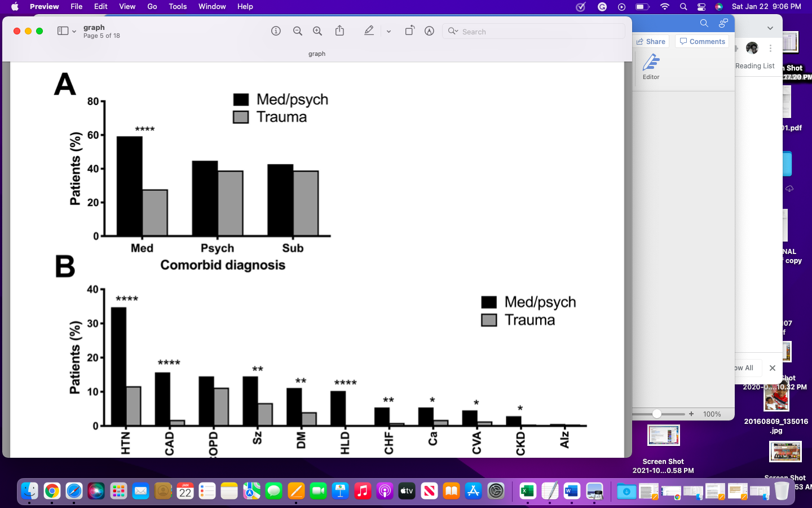The image size is (812, 508).
Task: Open the Preview application menu
Action: pos(45,7)
